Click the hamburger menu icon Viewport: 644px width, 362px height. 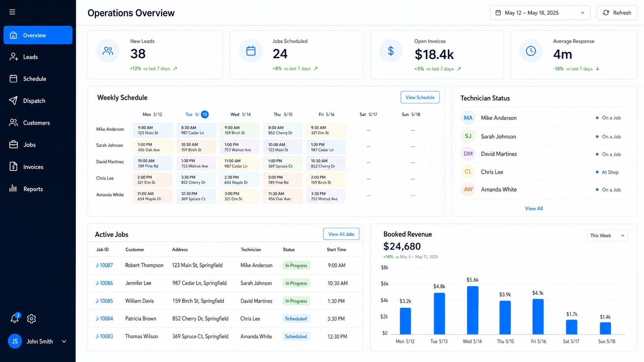tap(12, 12)
